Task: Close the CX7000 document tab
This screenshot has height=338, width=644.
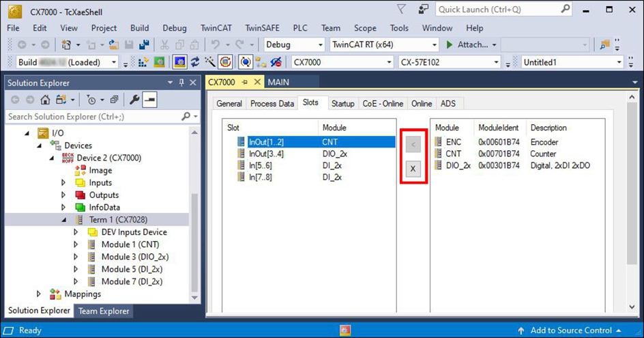Action: [x=257, y=82]
